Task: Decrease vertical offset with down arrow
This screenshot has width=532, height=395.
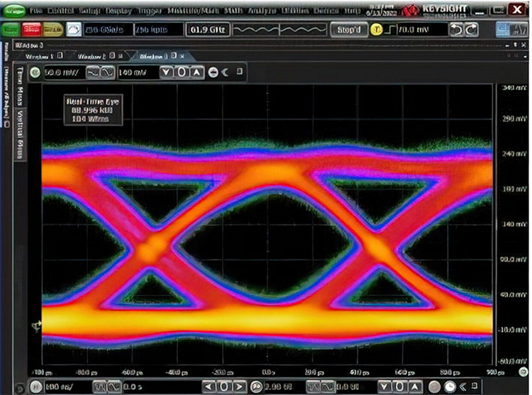Action: pos(166,72)
